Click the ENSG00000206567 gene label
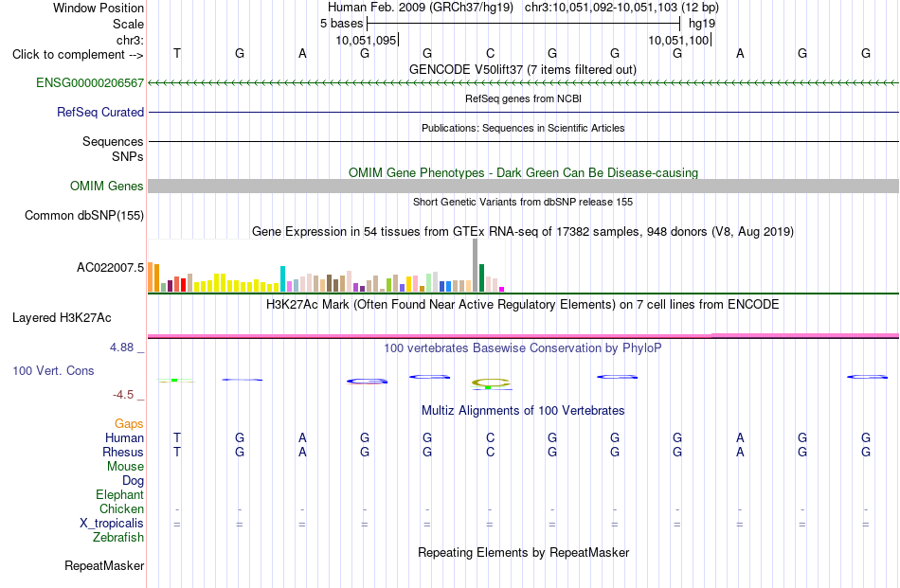The image size is (900, 588). [x=90, y=82]
